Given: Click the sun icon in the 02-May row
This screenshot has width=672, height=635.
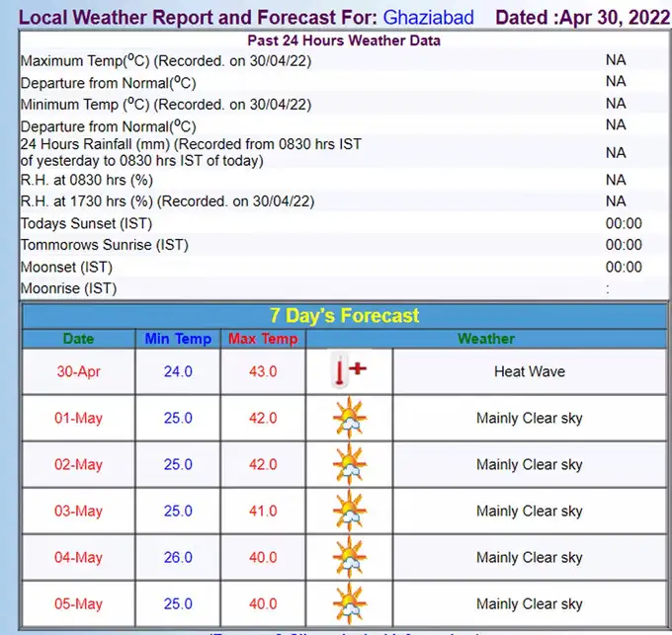Looking at the screenshot, I should 349,464.
